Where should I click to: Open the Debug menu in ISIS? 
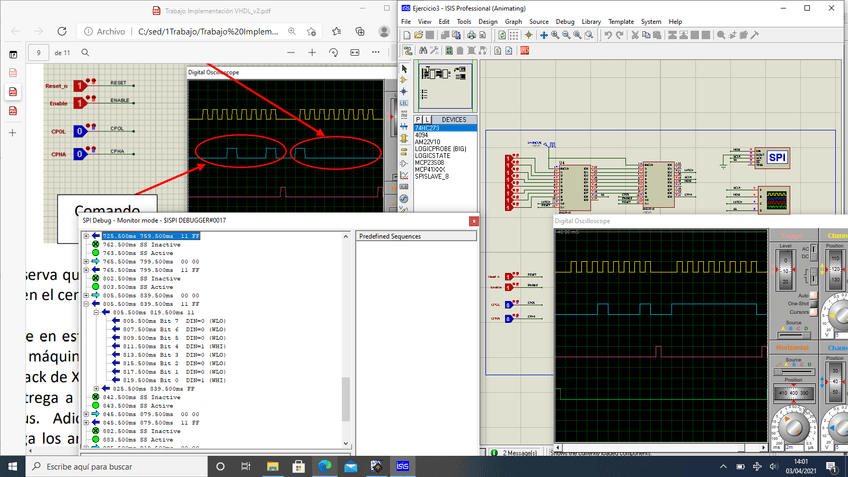565,21
